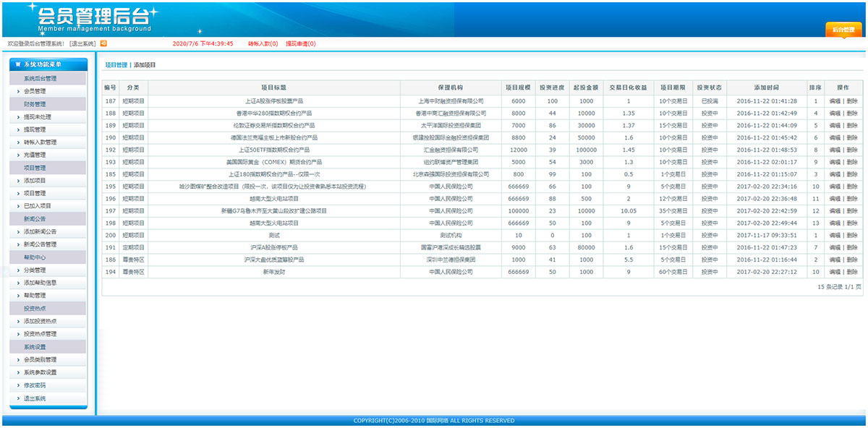Open 会员类别管理 sidebar item
Viewport: 868px width, 428px height.
(x=40, y=359)
